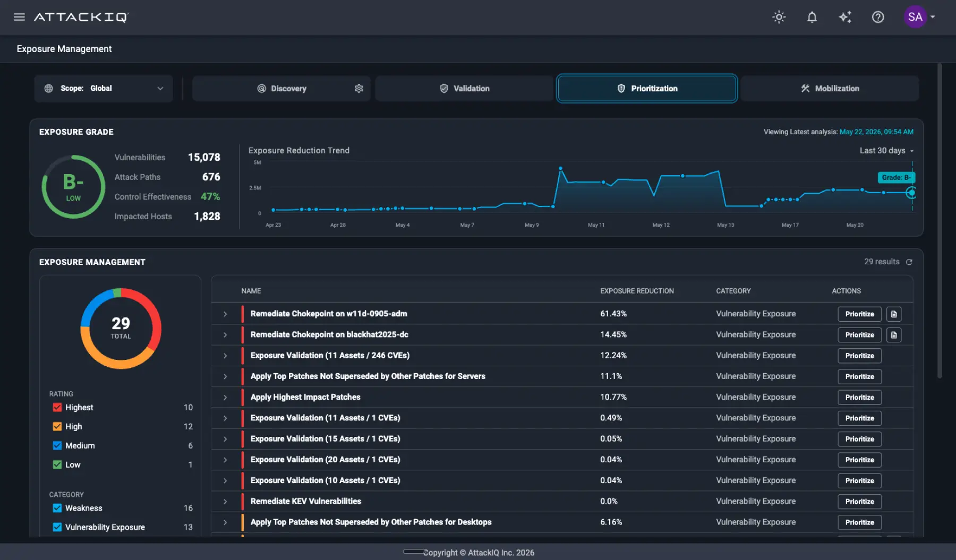Open the notifications bell
Screen dimensions: 956x560
pos(812,17)
